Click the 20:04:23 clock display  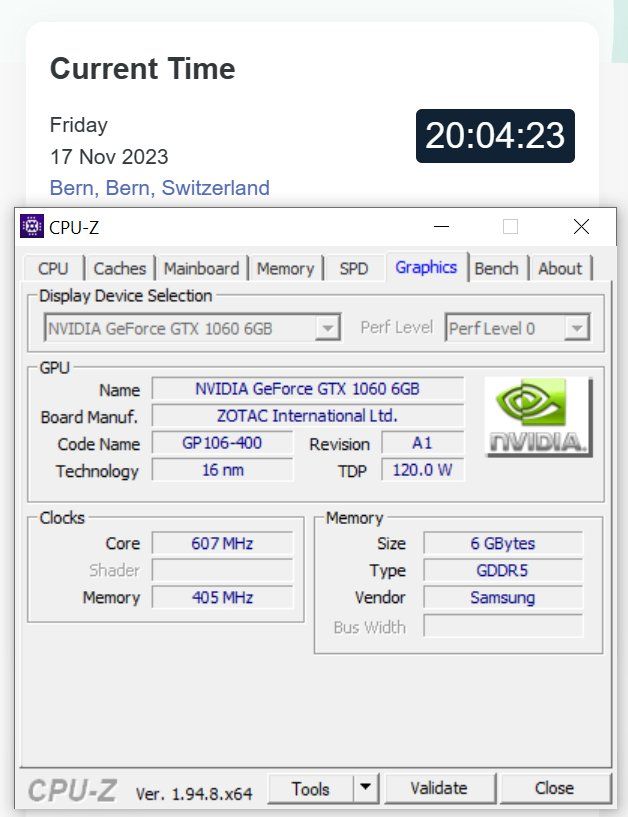495,135
